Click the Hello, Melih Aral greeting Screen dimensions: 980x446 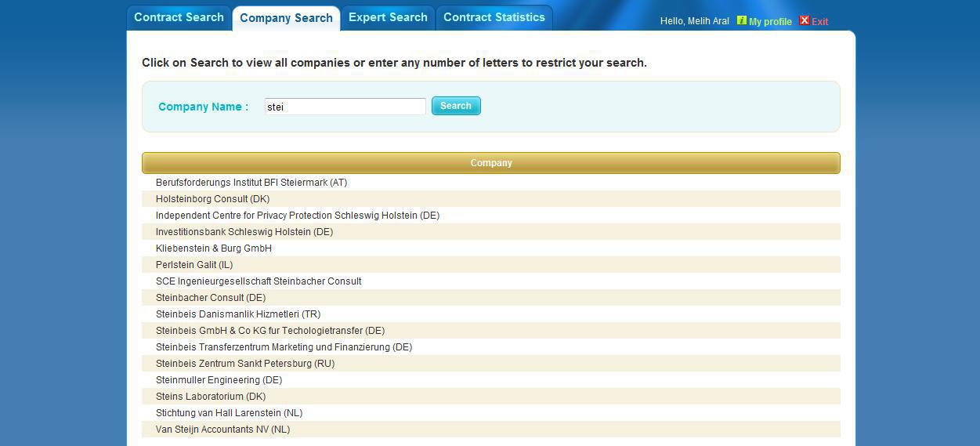coord(695,21)
